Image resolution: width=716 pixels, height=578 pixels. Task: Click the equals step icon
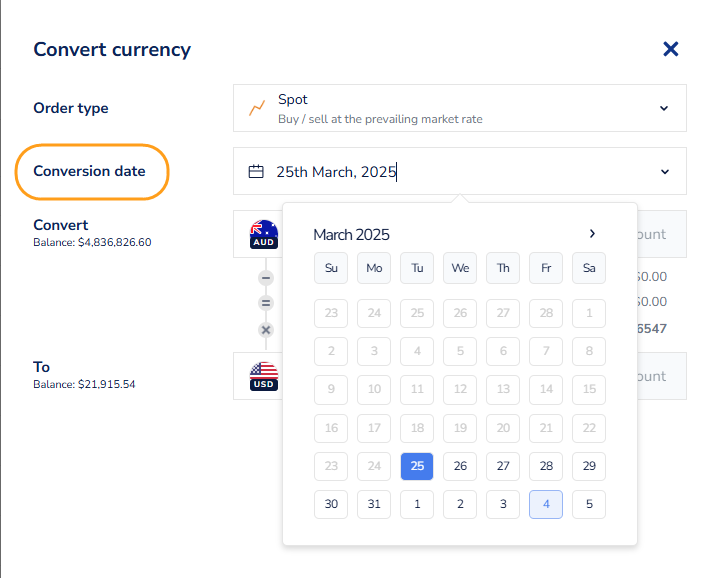coord(266,302)
